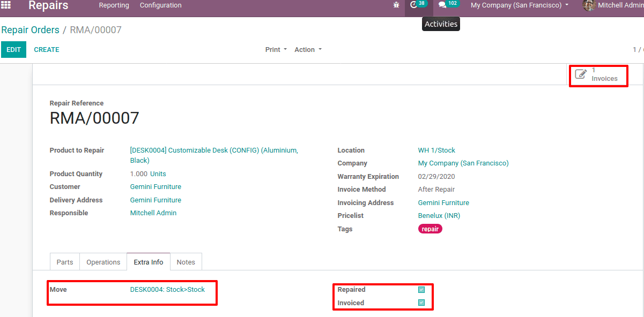Image resolution: width=644 pixels, height=317 pixels.
Task: Open WH 1/Stock location link
Action: tap(436, 150)
